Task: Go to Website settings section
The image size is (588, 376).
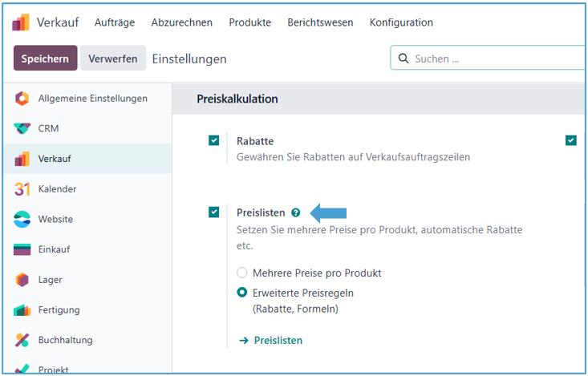Action: (55, 219)
